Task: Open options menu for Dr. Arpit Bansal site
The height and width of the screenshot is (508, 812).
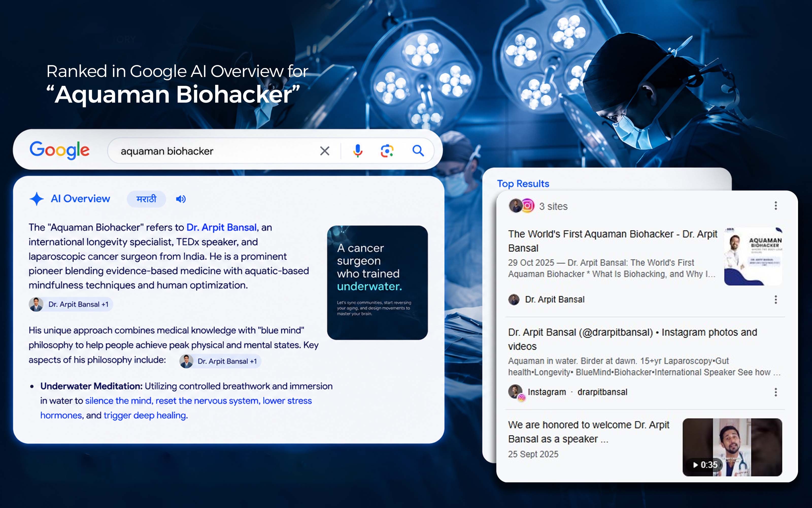Action: (x=775, y=299)
